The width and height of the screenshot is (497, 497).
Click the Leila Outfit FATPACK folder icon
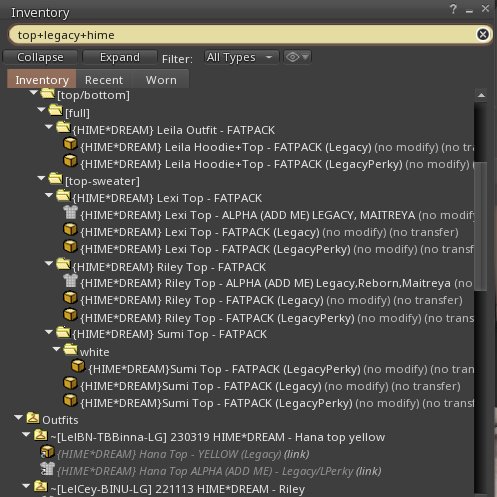tap(63, 127)
